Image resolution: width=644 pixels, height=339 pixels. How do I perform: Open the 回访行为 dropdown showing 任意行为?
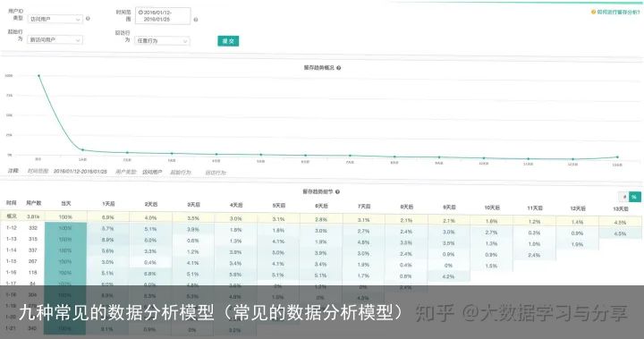click(x=162, y=41)
